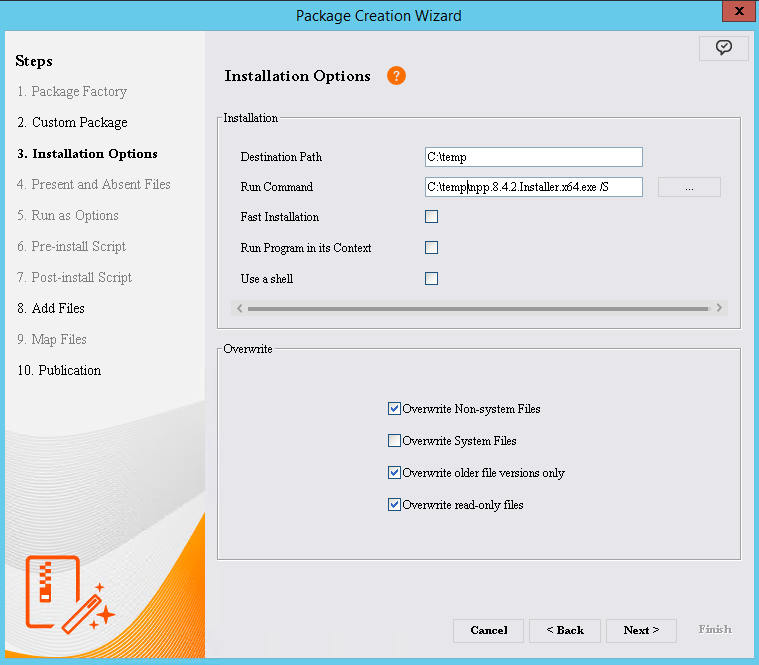Screen dimensions: 759x665
Task: Enable Overwrite System Files option
Action: (394, 441)
